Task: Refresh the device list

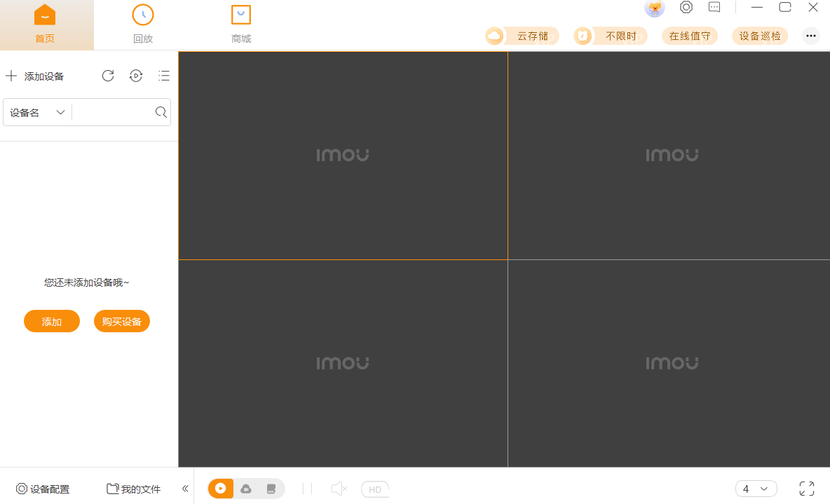Action: pyautogui.click(x=108, y=76)
